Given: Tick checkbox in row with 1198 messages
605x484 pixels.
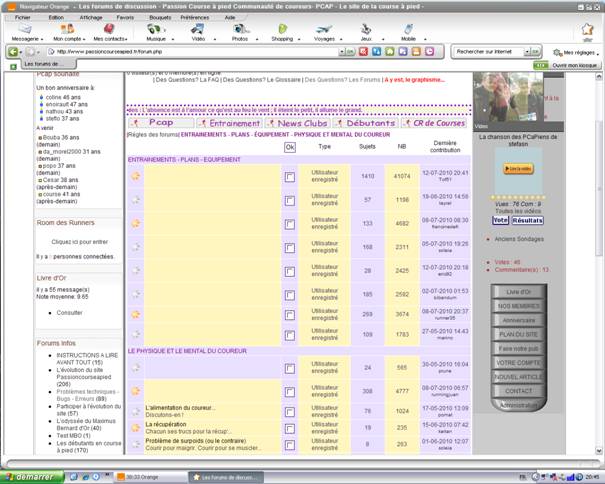Looking at the screenshot, I should [x=290, y=200].
